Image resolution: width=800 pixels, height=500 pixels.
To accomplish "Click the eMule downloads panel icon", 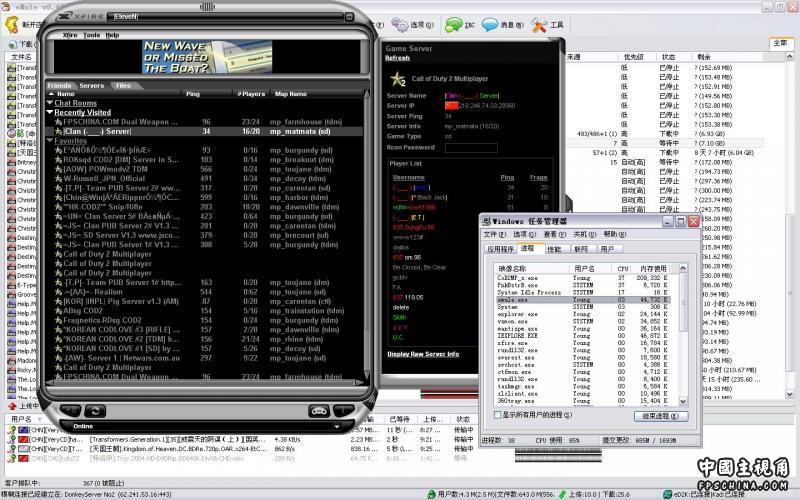I will point(12,44).
